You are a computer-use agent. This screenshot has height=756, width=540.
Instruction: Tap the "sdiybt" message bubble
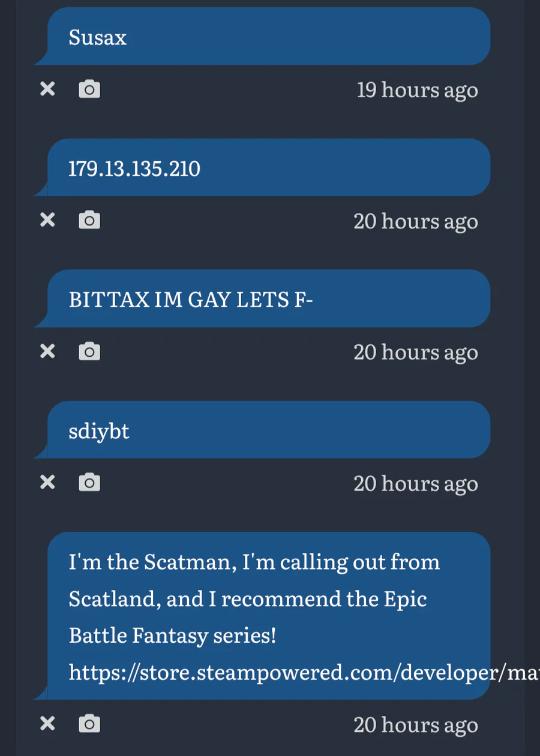(x=268, y=430)
